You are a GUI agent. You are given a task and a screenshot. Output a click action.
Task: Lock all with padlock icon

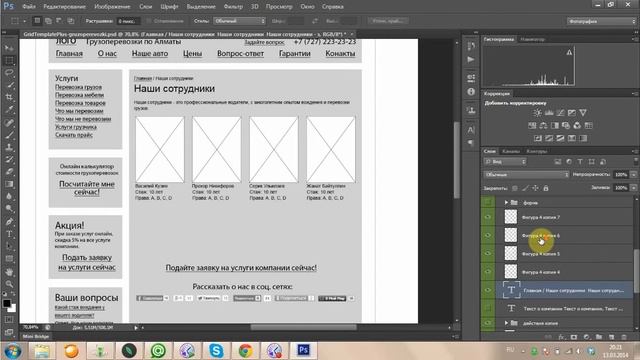point(546,188)
